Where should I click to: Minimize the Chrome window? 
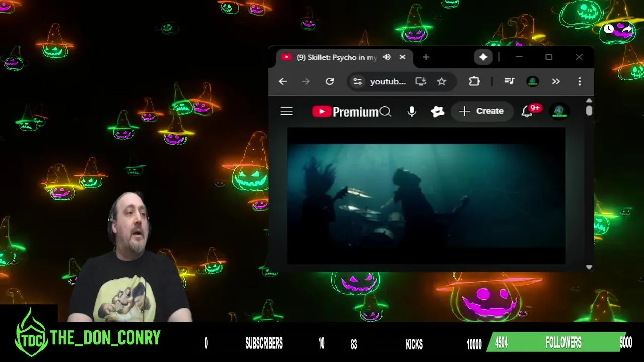click(x=519, y=57)
